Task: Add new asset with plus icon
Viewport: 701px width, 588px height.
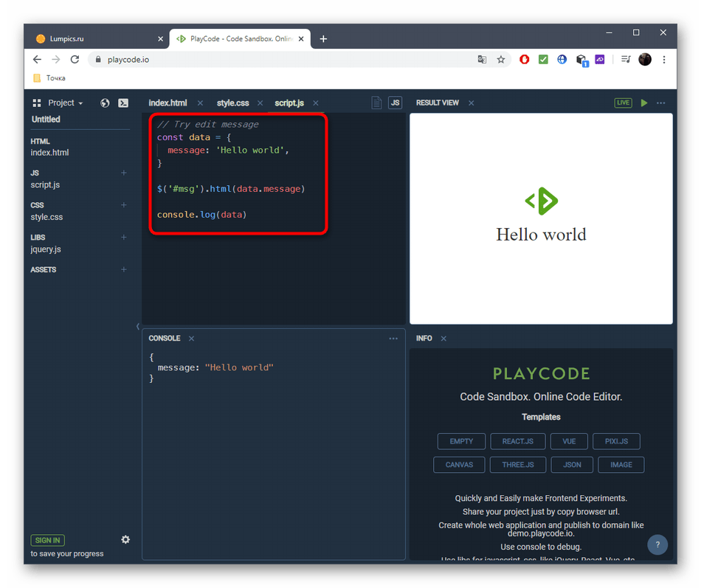Action: (x=124, y=270)
